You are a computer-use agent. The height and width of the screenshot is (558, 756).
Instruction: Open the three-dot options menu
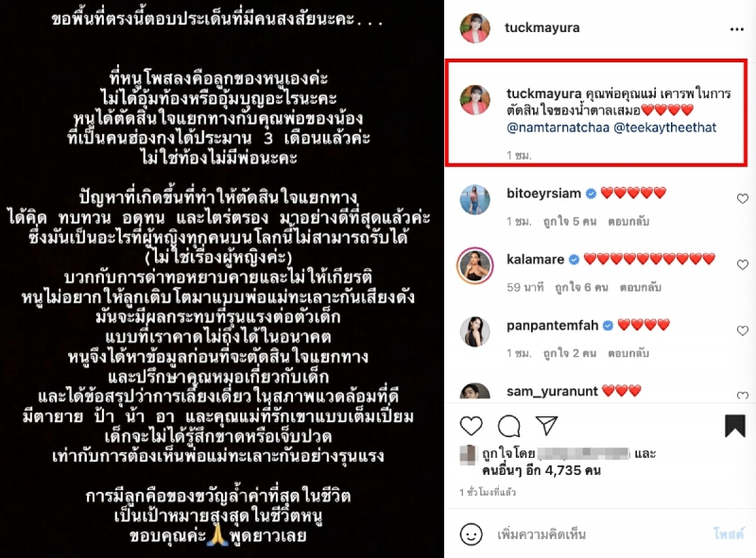coord(737,29)
